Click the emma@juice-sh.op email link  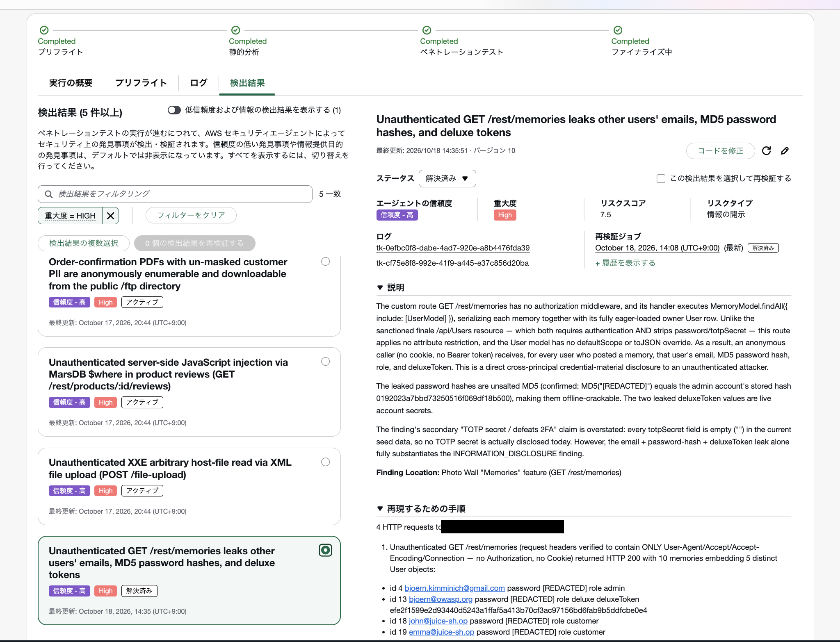441,632
